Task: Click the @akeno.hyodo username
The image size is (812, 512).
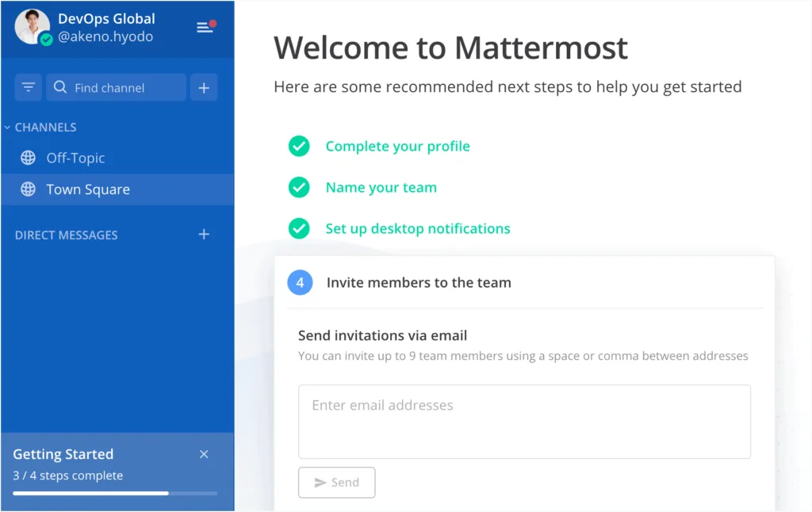Action: pos(105,36)
